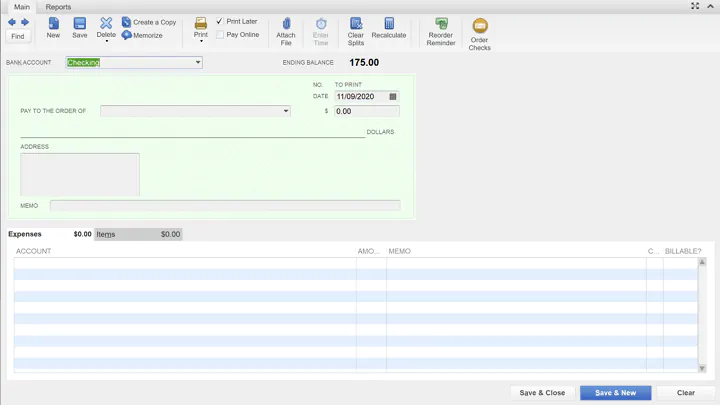
Task: Open the Delete dropdown arrow
Action: tap(107, 41)
